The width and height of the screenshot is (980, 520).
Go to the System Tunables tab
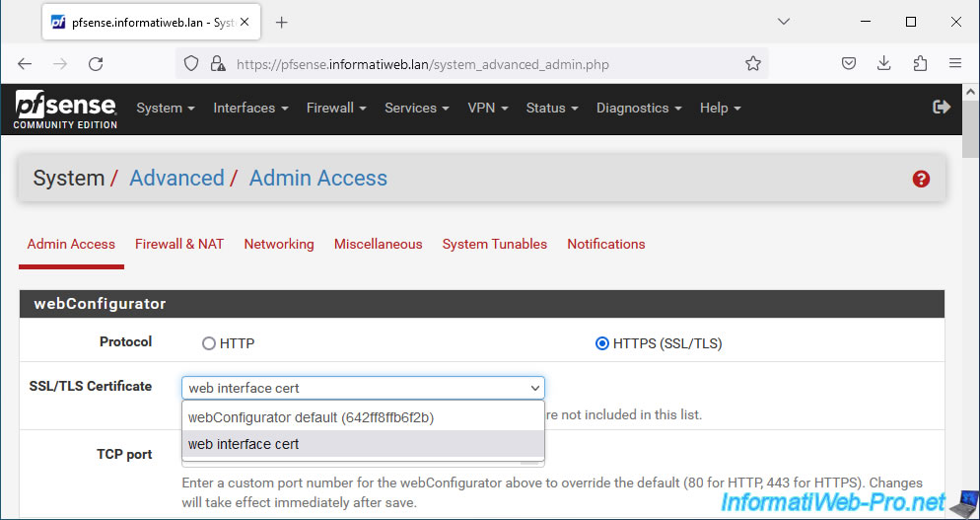494,244
